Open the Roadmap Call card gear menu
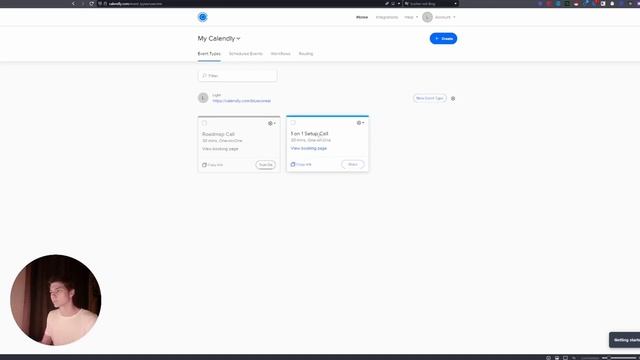640x360 pixels. 271,123
